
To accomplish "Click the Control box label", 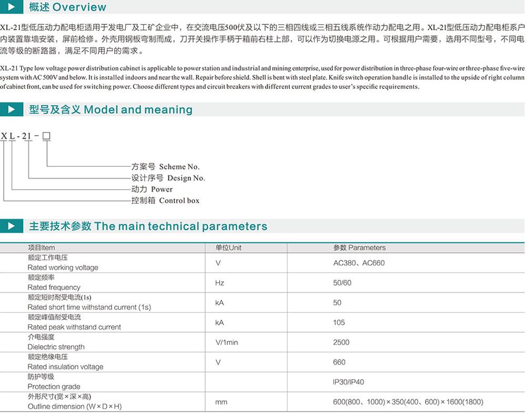I will 165,201.
